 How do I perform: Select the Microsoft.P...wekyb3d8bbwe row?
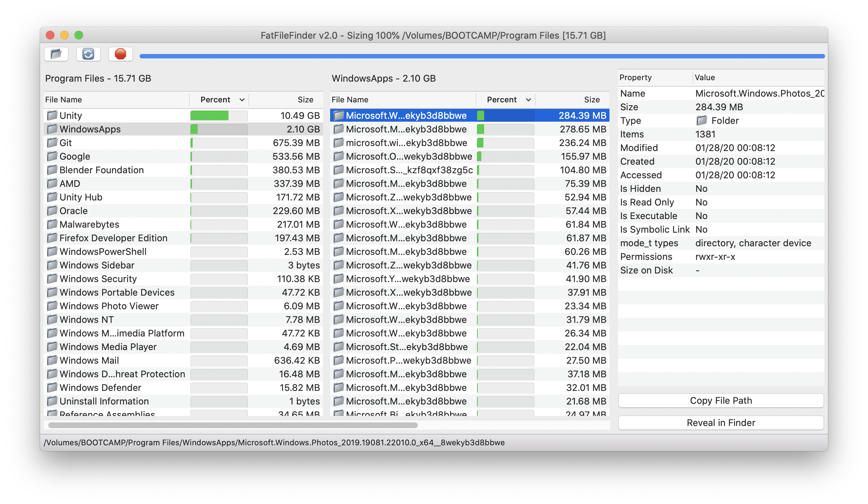tap(470, 360)
